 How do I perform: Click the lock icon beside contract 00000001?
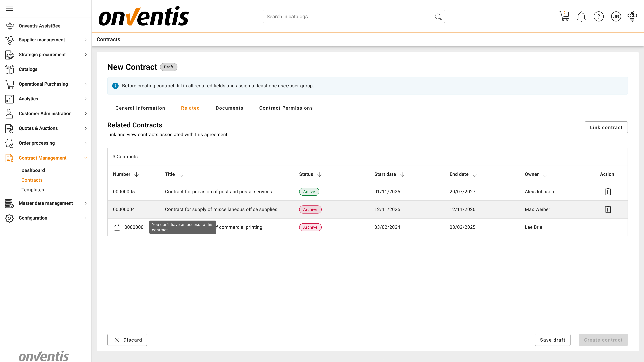[117, 227]
